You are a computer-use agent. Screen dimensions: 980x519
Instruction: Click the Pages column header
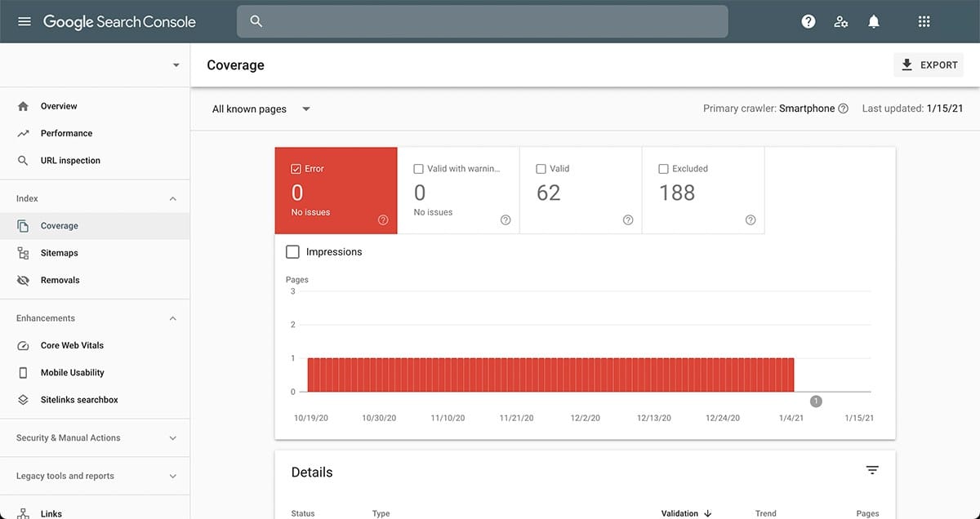[x=867, y=513]
